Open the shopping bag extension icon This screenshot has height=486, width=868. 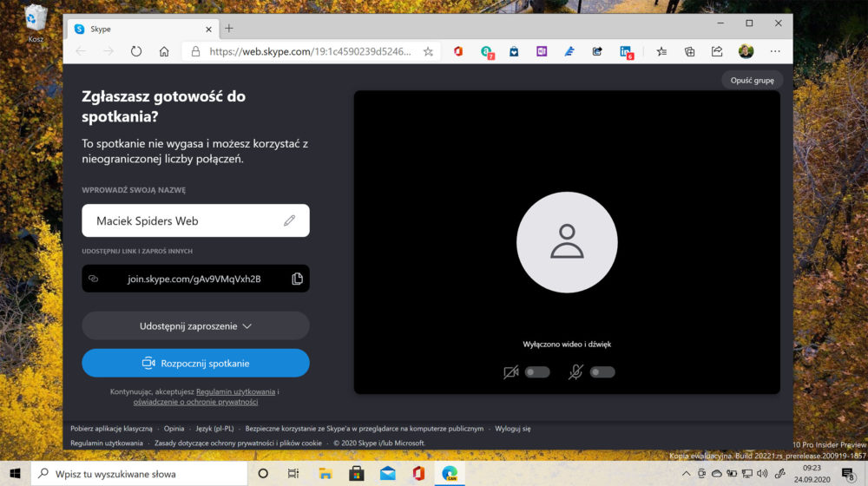(514, 51)
